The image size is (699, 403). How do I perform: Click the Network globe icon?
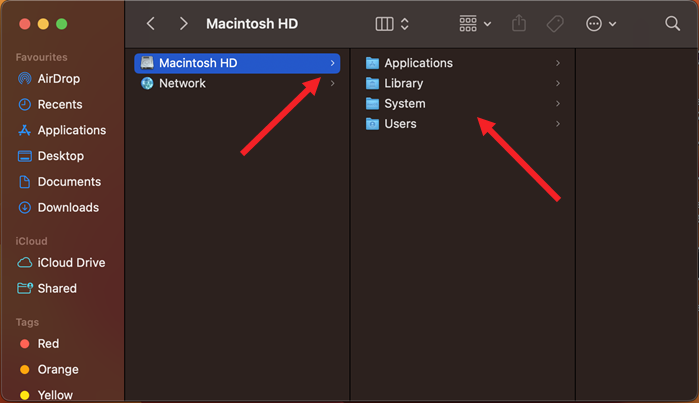coord(147,83)
